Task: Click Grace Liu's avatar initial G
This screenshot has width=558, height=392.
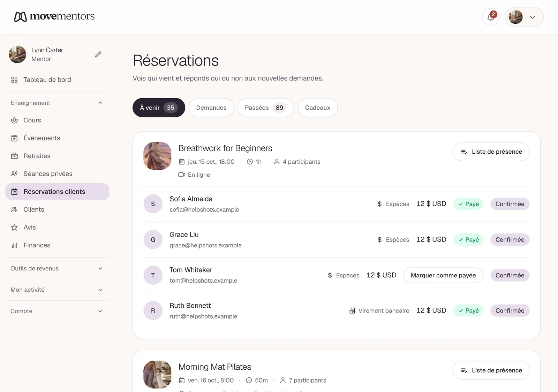Action: pos(153,240)
